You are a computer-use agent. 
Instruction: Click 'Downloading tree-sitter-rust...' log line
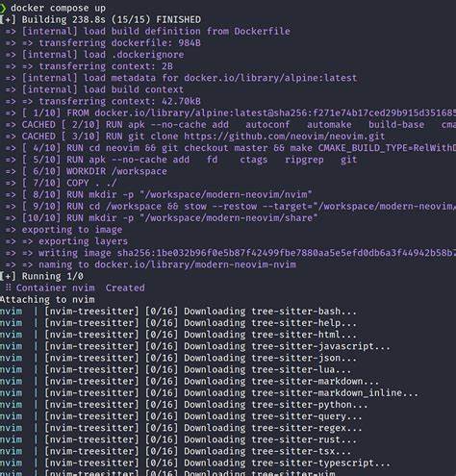(178, 439)
